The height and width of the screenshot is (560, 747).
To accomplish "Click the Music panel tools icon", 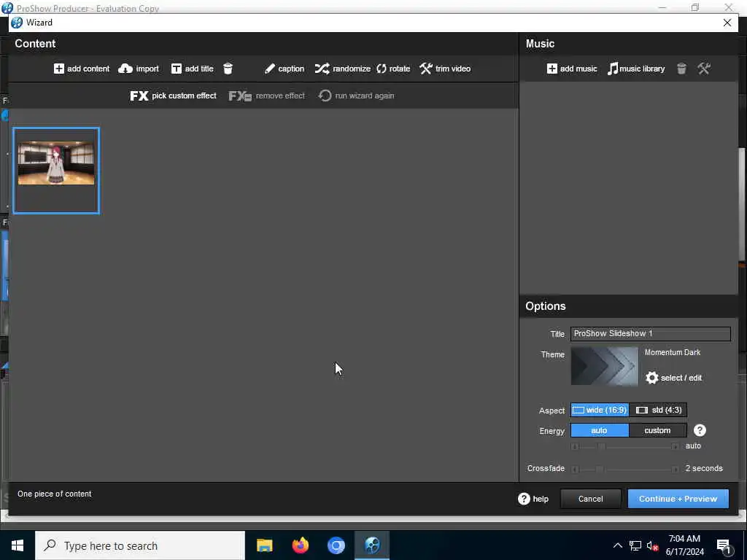I will (x=704, y=69).
